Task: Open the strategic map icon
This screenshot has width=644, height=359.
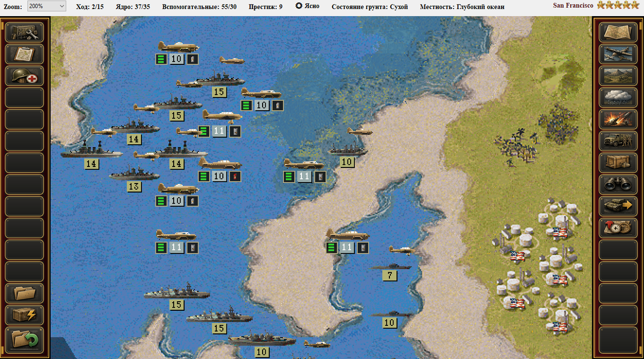Action: [x=619, y=33]
